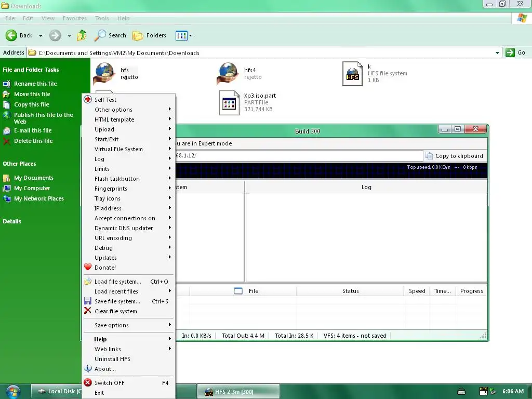Click Copy to clipboard button
The width and height of the screenshot is (532, 399).
tap(455, 156)
